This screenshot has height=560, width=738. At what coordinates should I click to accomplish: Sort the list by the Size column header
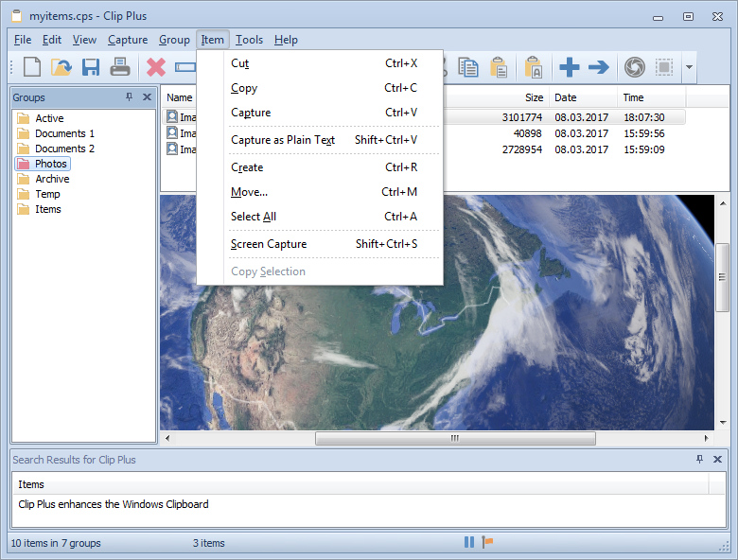tap(534, 97)
